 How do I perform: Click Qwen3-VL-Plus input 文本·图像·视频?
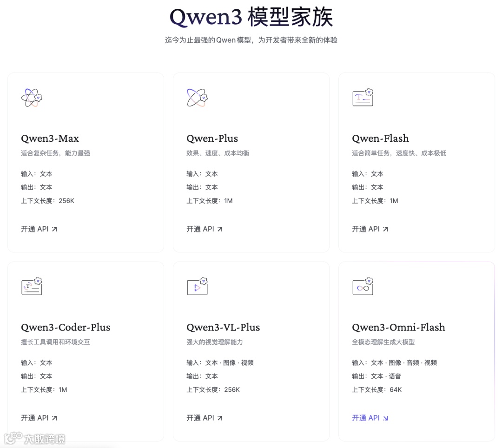point(220,362)
